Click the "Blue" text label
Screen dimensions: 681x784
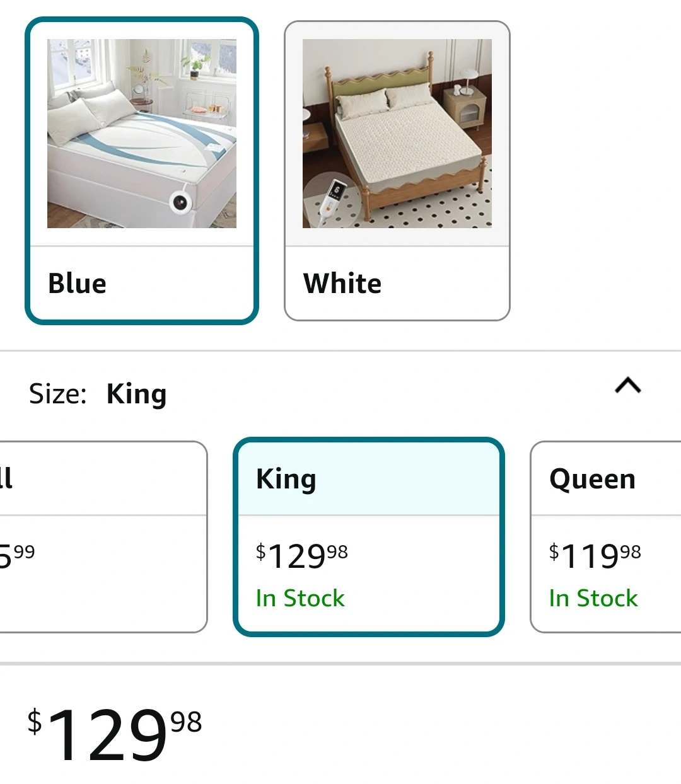click(77, 284)
